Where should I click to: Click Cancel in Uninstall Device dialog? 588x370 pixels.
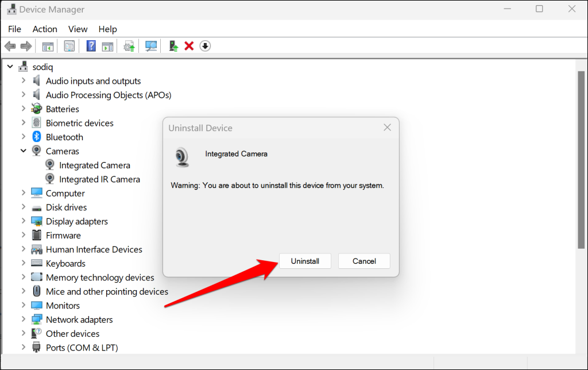(364, 261)
